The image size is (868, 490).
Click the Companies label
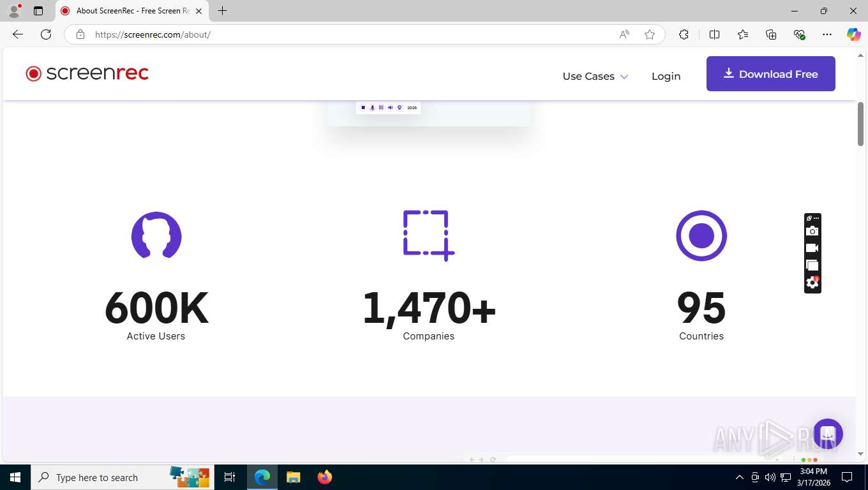tap(429, 336)
